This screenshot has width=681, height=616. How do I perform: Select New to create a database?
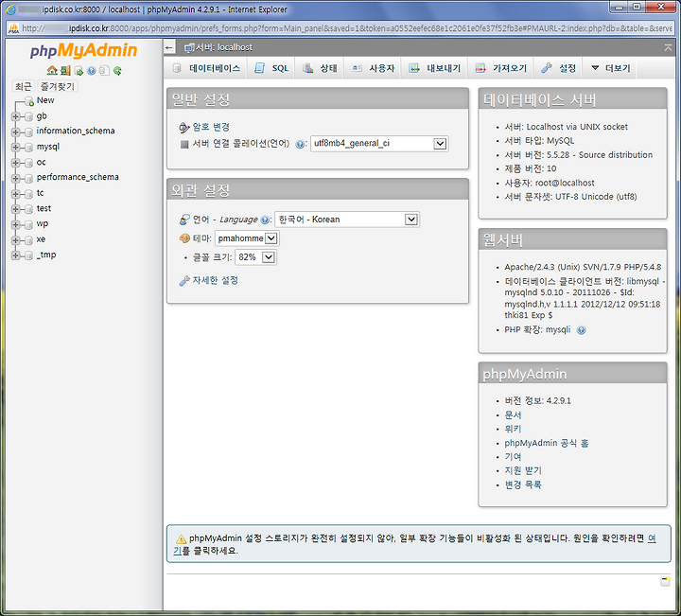[x=45, y=100]
